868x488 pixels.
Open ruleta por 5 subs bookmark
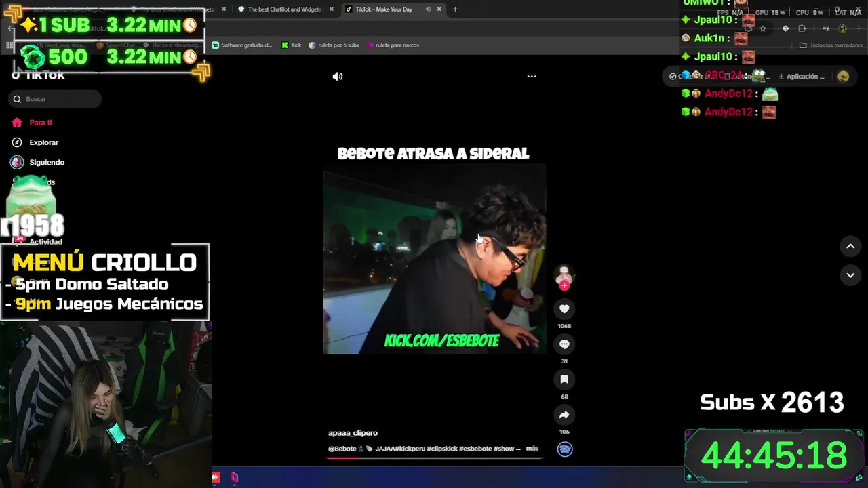point(334,45)
